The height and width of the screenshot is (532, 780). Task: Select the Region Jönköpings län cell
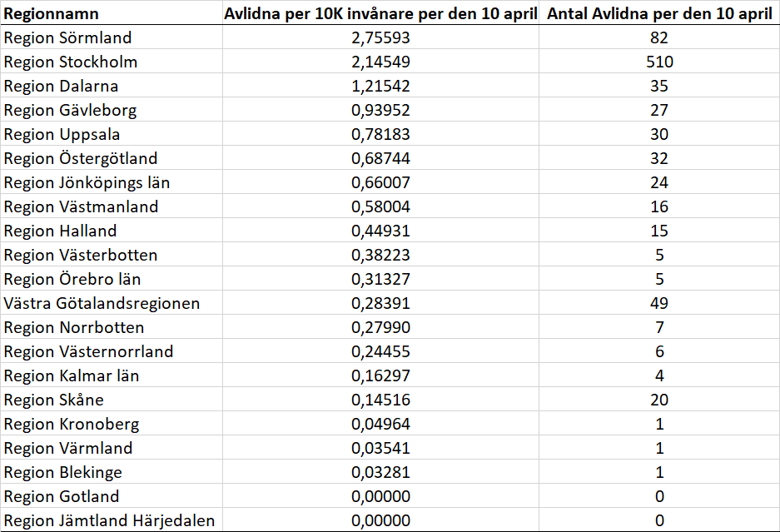click(x=87, y=182)
